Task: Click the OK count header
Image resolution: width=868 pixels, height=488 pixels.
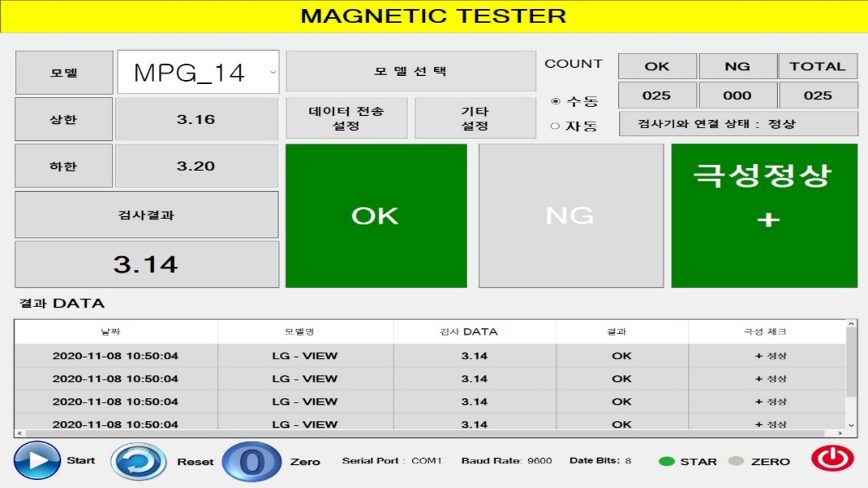Action: point(657,66)
